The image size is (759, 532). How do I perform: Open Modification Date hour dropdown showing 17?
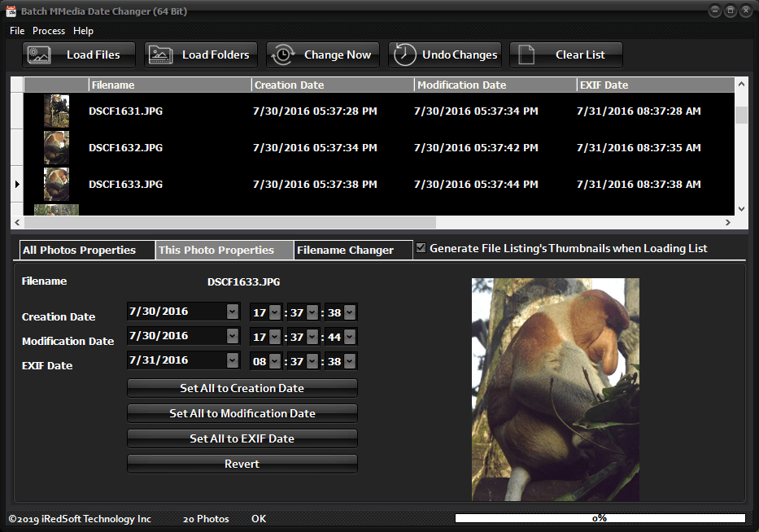pos(274,337)
